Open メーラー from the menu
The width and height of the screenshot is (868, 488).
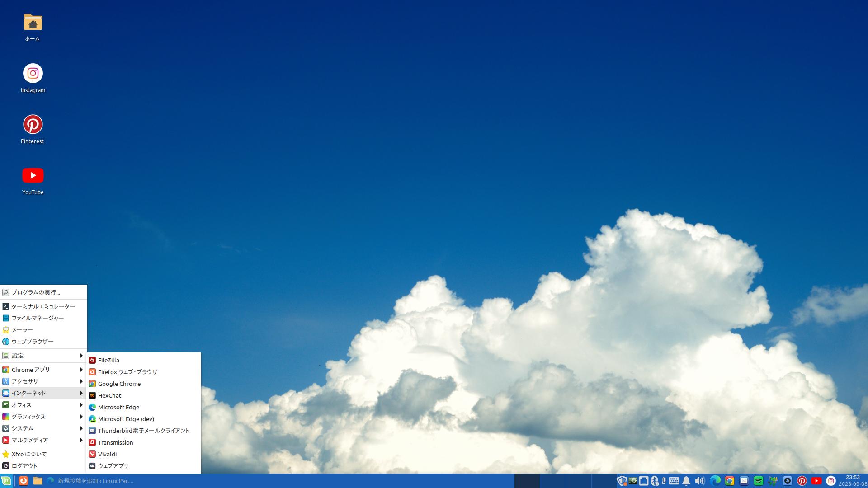[x=43, y=330]
